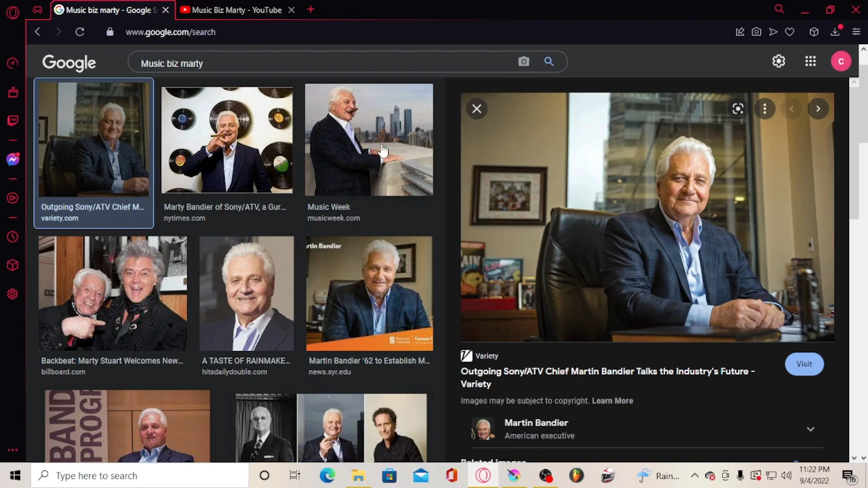The height and width of the screenshot is (488, 868).
Task: Open History clock icon in sidebar
Action: tap(12, 237)
